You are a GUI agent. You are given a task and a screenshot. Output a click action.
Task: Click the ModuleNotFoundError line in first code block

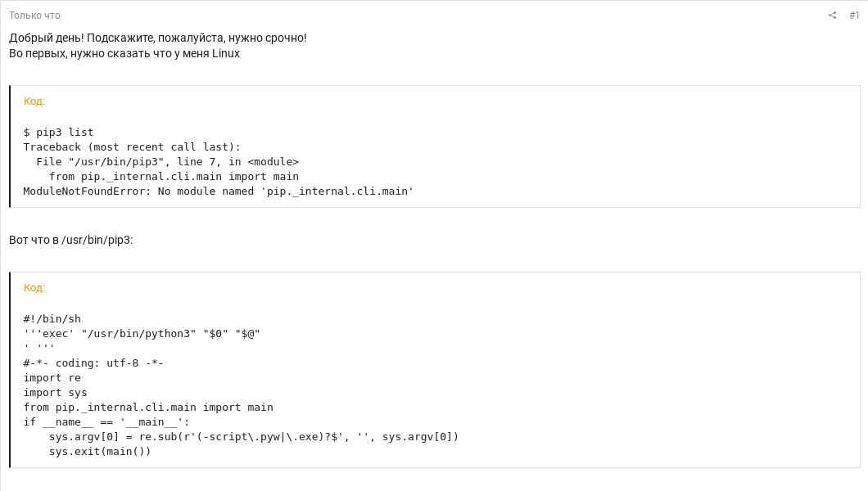(x=219, y=191)
